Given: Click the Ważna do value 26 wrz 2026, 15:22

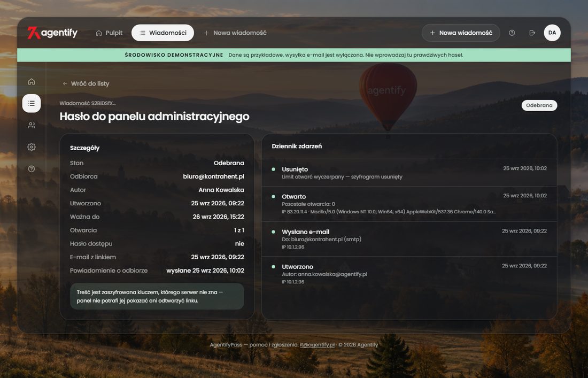Looking at the screenshot, I should click(x=218, y=217).
